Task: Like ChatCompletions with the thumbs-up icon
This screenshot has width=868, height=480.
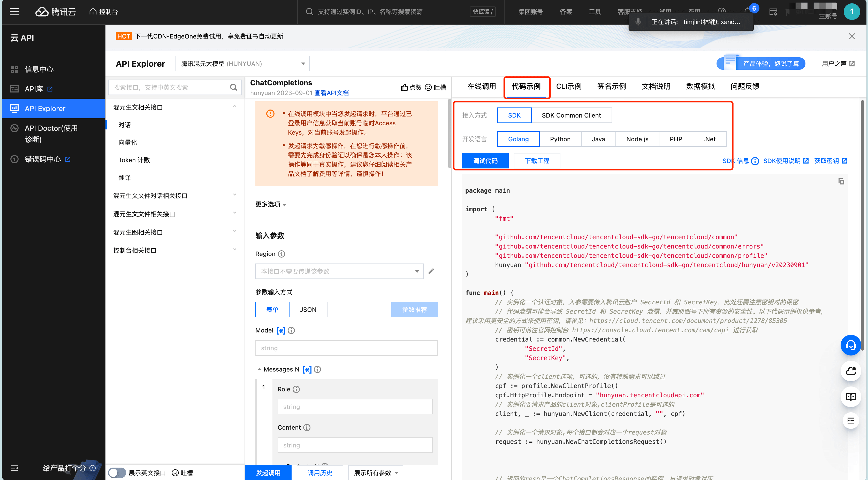Action: (x=405, y=87)
